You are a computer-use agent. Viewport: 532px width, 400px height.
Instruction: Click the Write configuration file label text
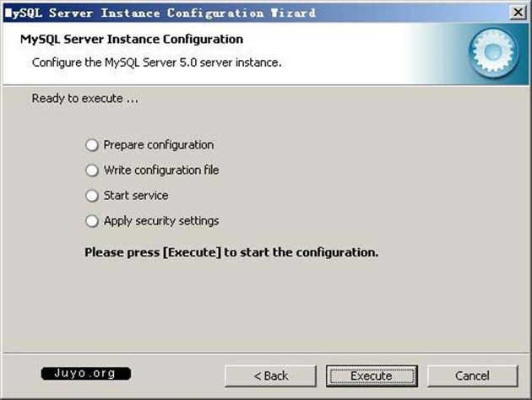tap(161, 170)
